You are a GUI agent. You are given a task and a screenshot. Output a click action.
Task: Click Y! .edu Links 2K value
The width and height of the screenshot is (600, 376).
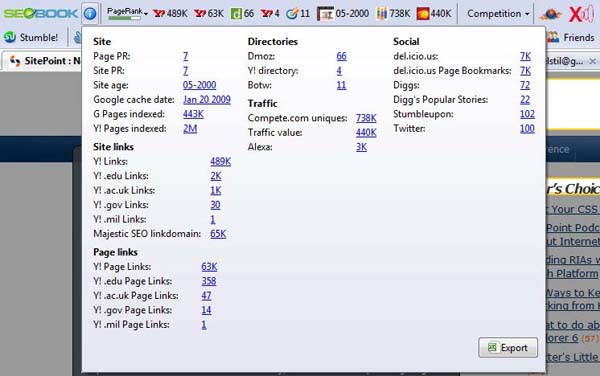point(216,176)
